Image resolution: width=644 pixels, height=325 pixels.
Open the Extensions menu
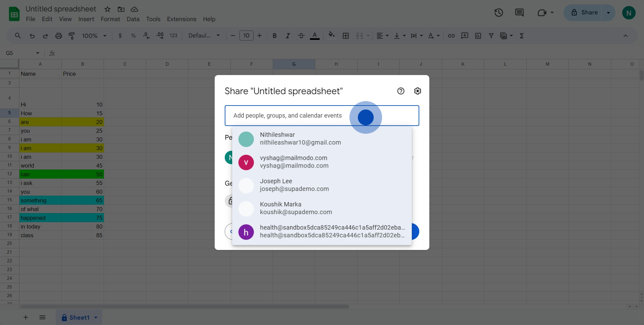(x=181, y=19)
